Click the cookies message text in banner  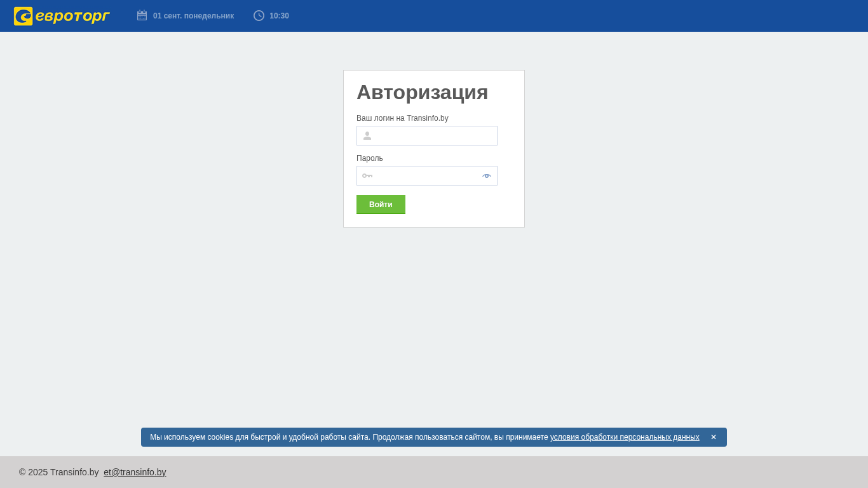(x=349, y=437)
